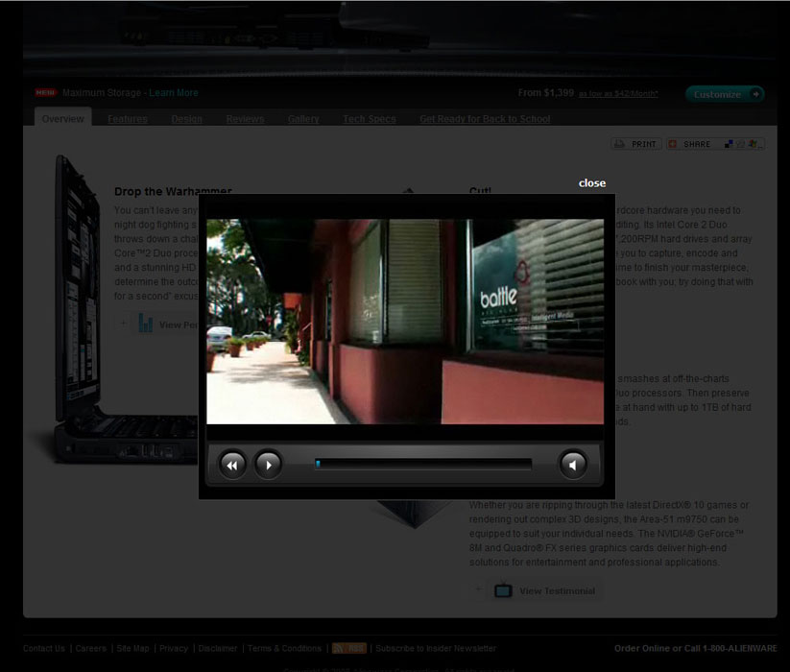
Task: Close the video overlay
Action: tap(591, 183)
